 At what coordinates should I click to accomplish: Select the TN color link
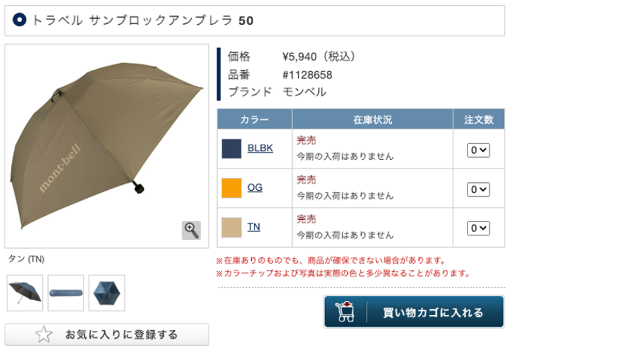[254, 227]
